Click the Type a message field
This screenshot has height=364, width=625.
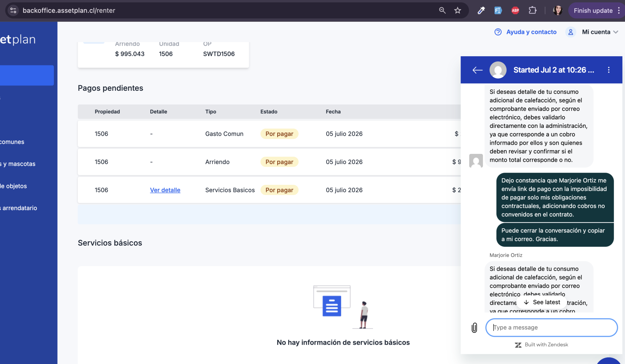coord(552,328)
